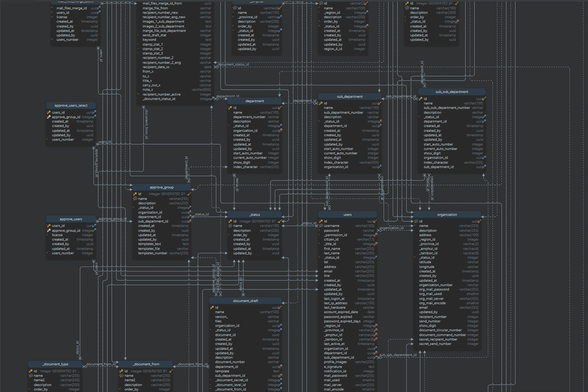Click the latitude column in organization
The image size is (588, 392).
(x=448, y=262)
